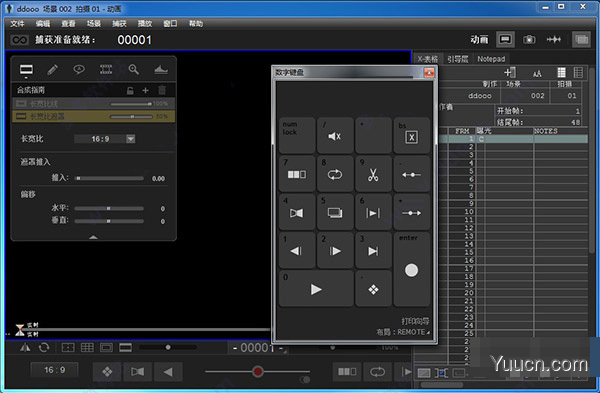Click the mute audio keypad key

pos(335,135)
